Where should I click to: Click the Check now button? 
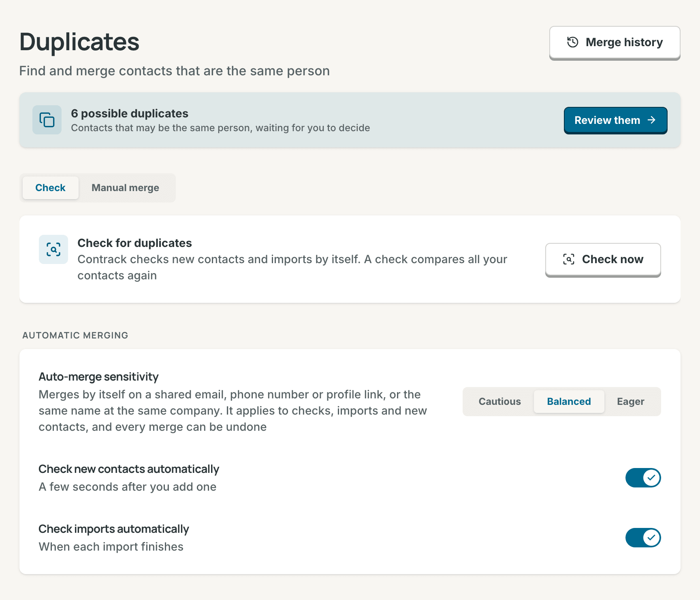click(603, 260)
